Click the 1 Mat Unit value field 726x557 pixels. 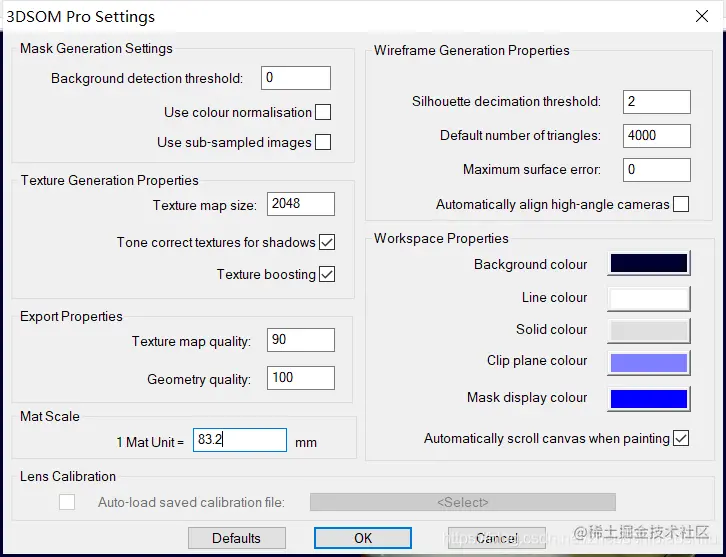pyautogui.click(x=240, y=440)
